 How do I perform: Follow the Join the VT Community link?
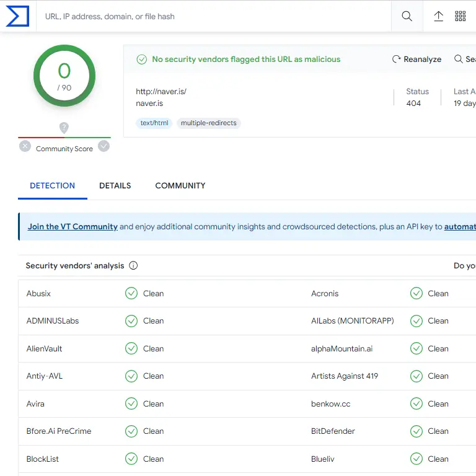pos(73,227)
